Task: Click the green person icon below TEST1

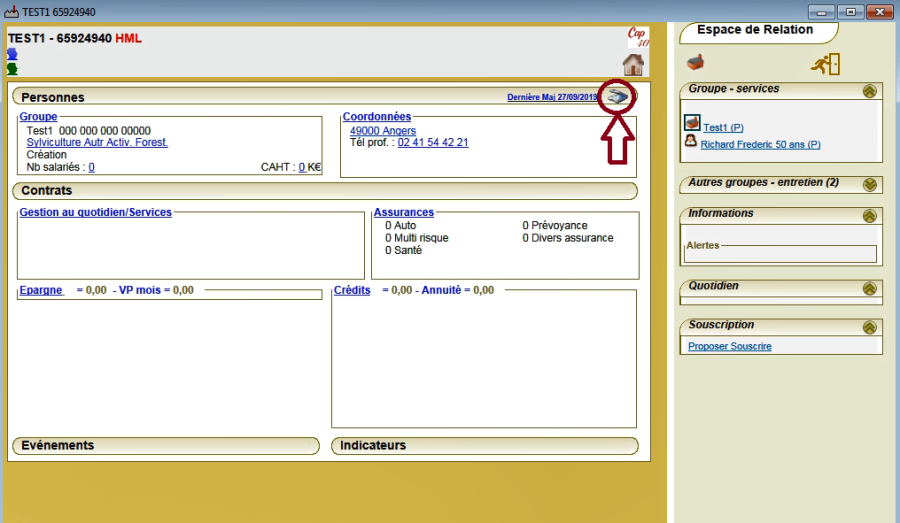Action: click(12, 69)
